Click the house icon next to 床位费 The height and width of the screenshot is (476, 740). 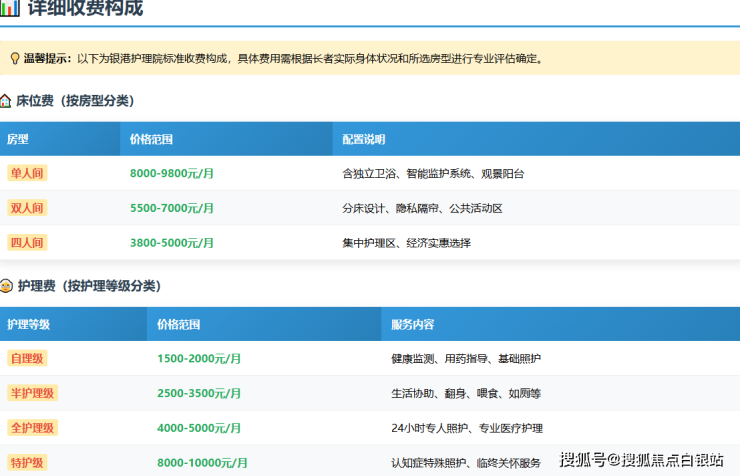pyautogui.click(x=7, y=101)
